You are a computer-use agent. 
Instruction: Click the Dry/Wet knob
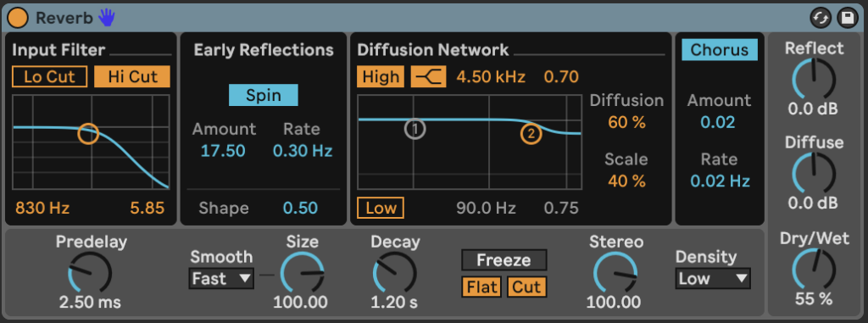click(814, 270)
